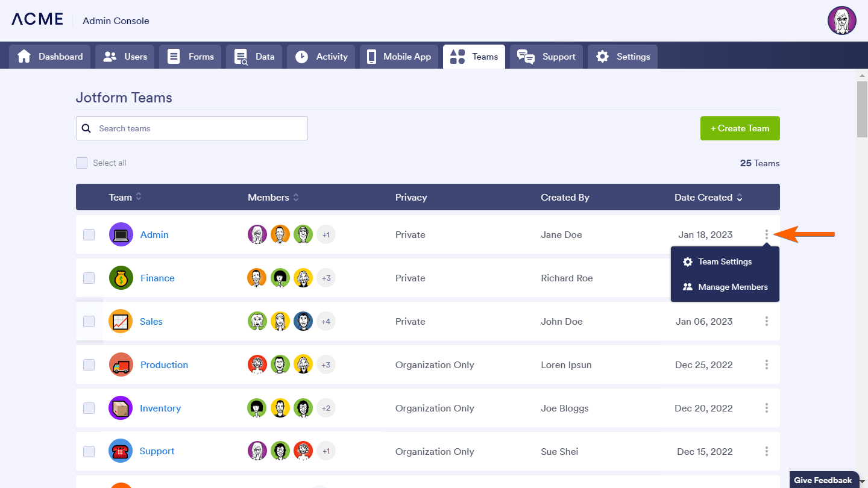Click the Finance team money bag icon
Screen dimensions: 868x488
tap(121, 278)
